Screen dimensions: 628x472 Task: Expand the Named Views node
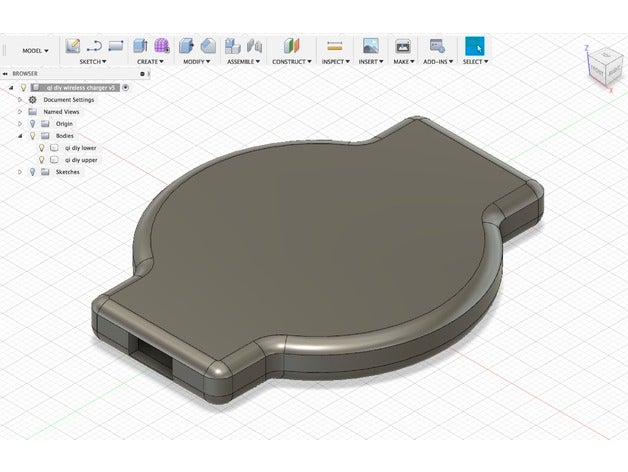click(x=20, y=112)
